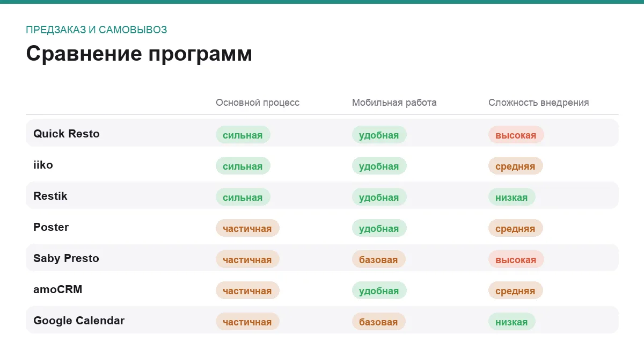
Task: Click "удобная" badge in Quick Resto row
Action: (x=379, y=135)
